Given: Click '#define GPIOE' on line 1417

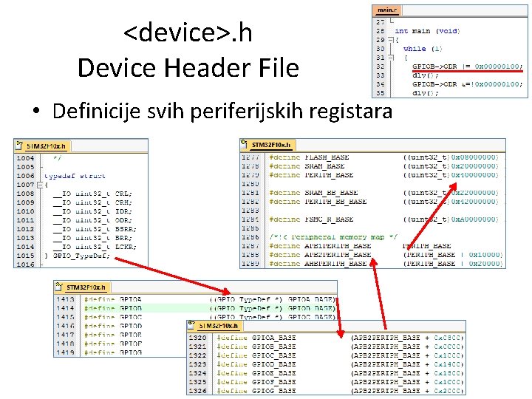Looking at the screenshot, I should [x=113, y=335].
